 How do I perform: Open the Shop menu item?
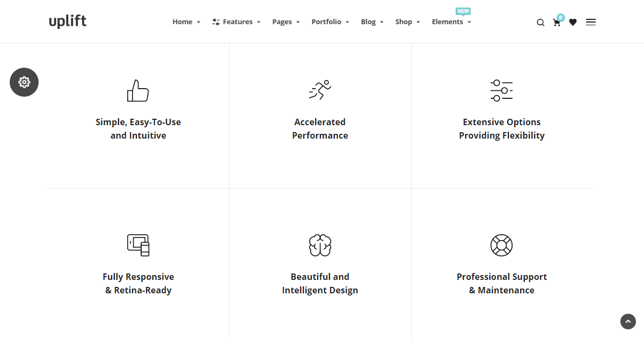click(407, 22)
